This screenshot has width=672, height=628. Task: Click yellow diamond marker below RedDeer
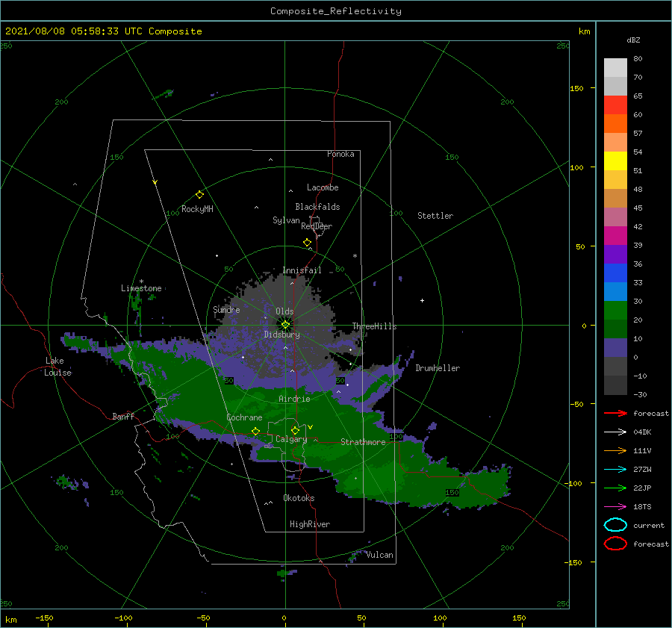pyautogui.click(x=307, y=242)
